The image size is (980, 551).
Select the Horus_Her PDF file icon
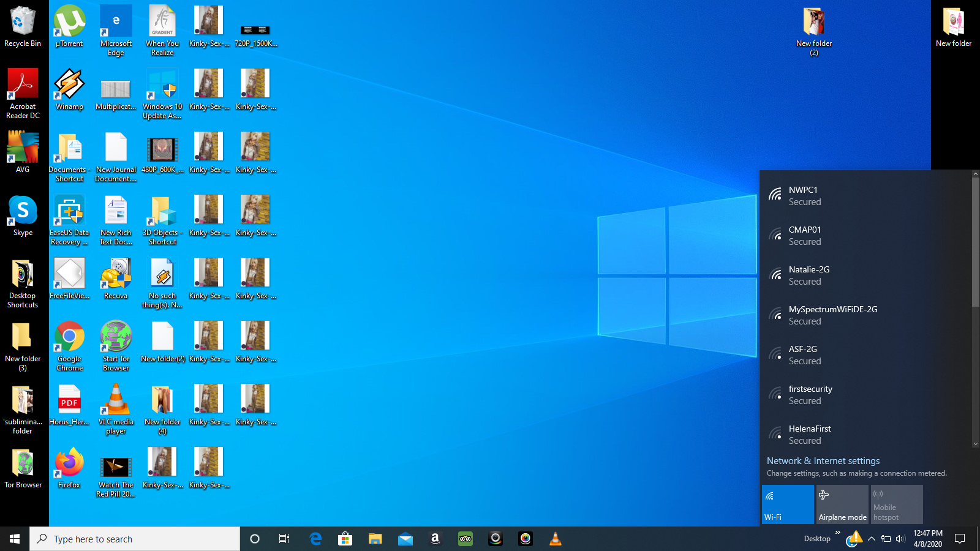coord(69,405)
